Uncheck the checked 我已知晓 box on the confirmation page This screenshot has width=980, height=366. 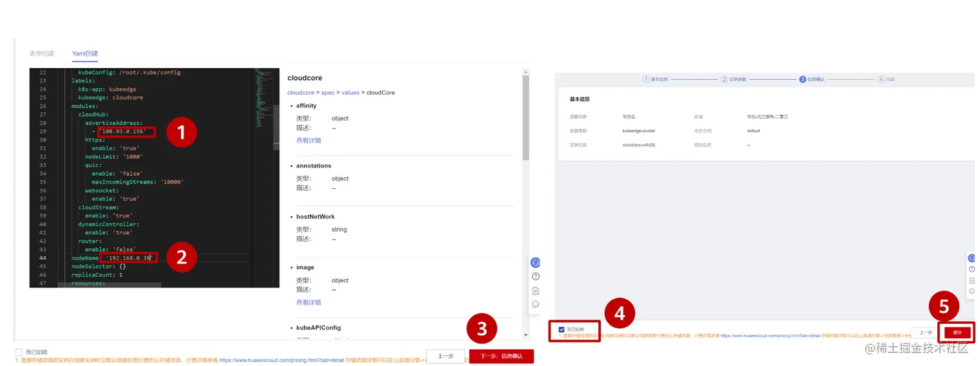tap(561, 330)
